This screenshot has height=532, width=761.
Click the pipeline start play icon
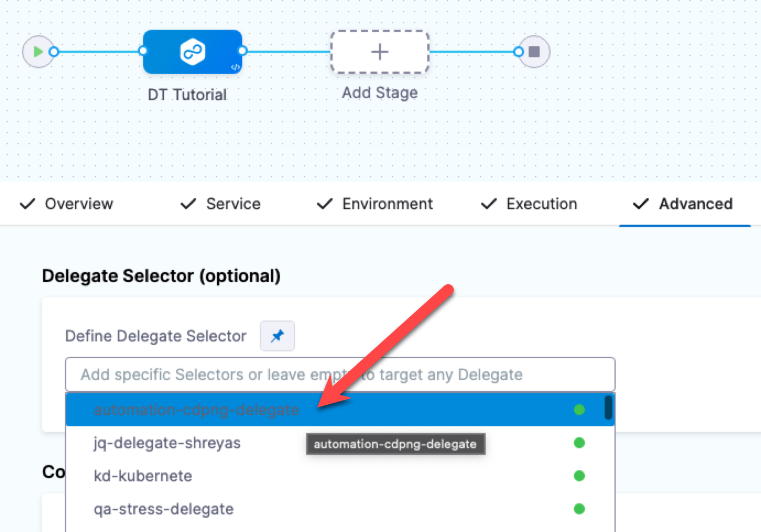click(x=37, y=52)
